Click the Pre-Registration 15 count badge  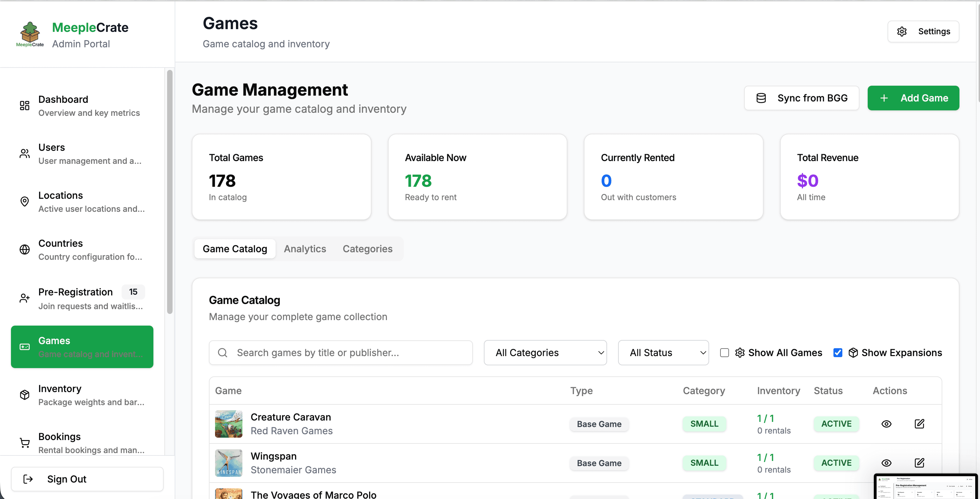tap(133, 292)
